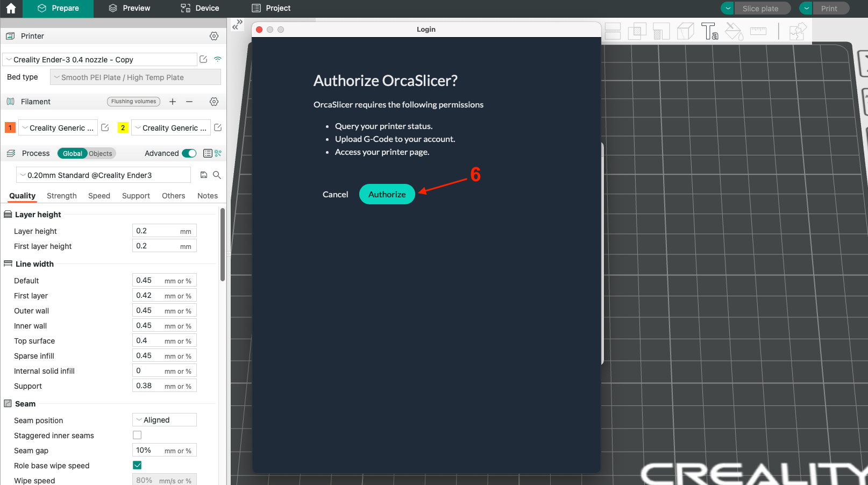
Task: Click the First layer height field
Action: coord(165,246)
